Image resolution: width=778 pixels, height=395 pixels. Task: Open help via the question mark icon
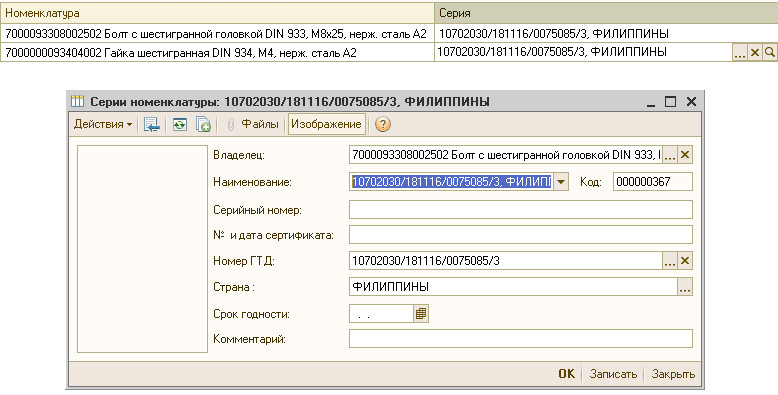[x=382, y=124]
